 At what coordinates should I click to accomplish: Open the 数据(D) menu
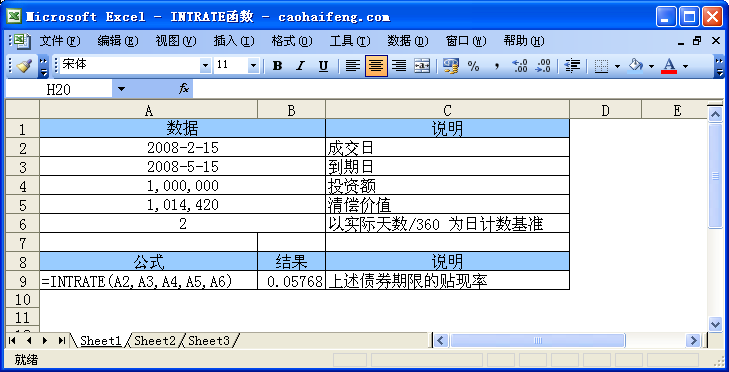[x=408, y=41]
